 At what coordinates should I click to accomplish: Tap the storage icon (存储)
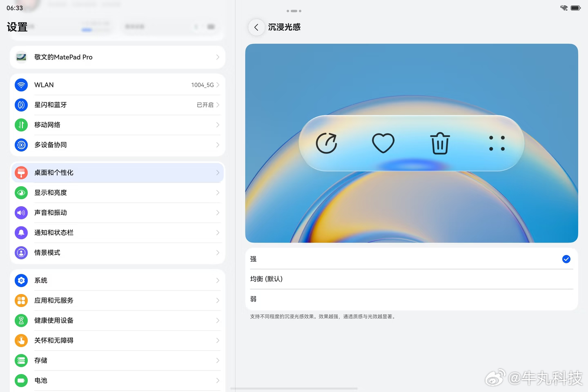(x=21, y=361)
